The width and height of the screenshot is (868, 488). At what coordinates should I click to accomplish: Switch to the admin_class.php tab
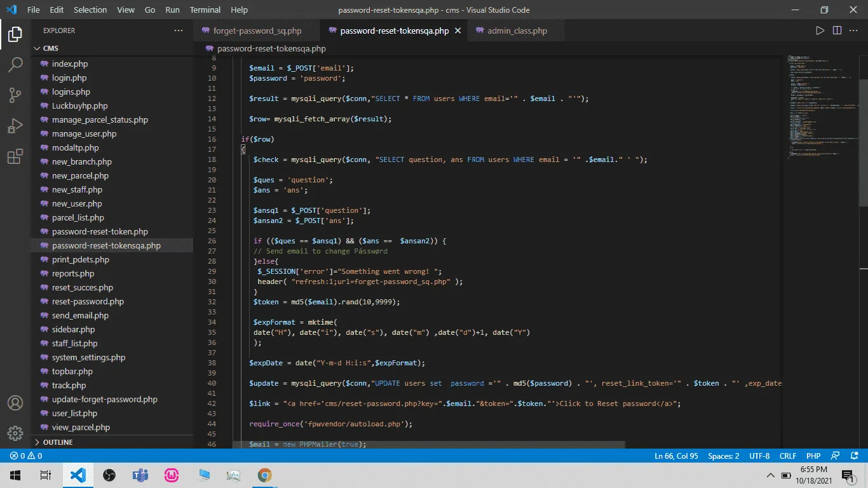(x=517, y=30)
